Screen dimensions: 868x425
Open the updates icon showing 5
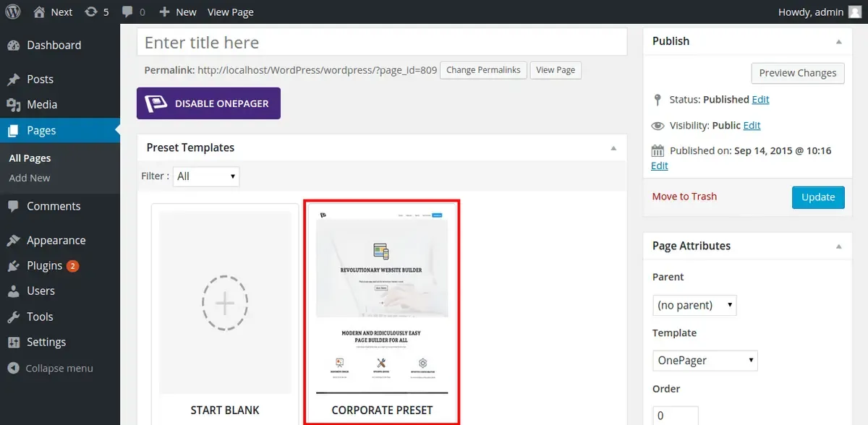click(x=97, y=12)
